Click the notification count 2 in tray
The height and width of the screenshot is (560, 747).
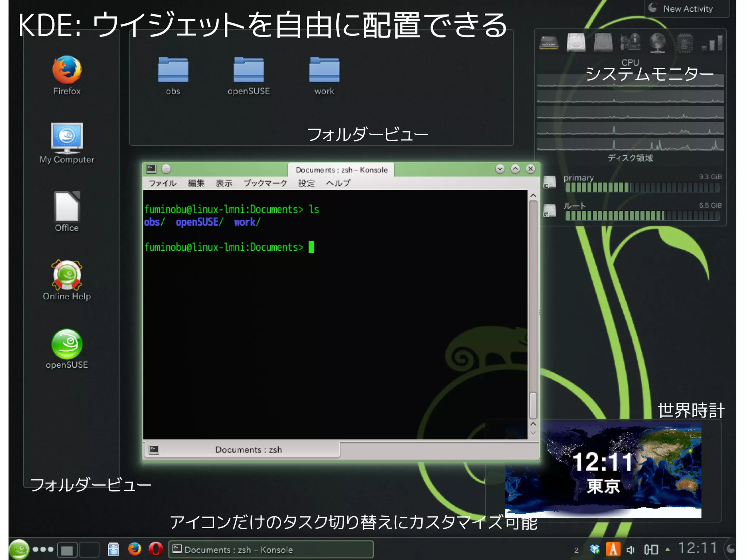(576, 550)
